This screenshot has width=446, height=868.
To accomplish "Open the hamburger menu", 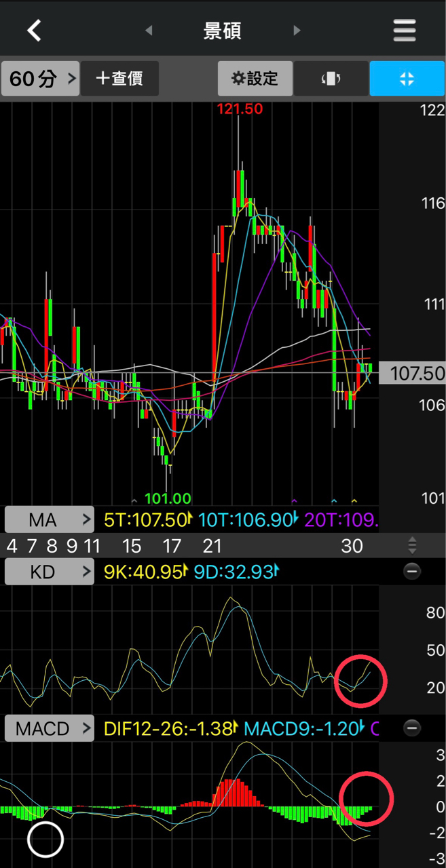I will 404,31.
